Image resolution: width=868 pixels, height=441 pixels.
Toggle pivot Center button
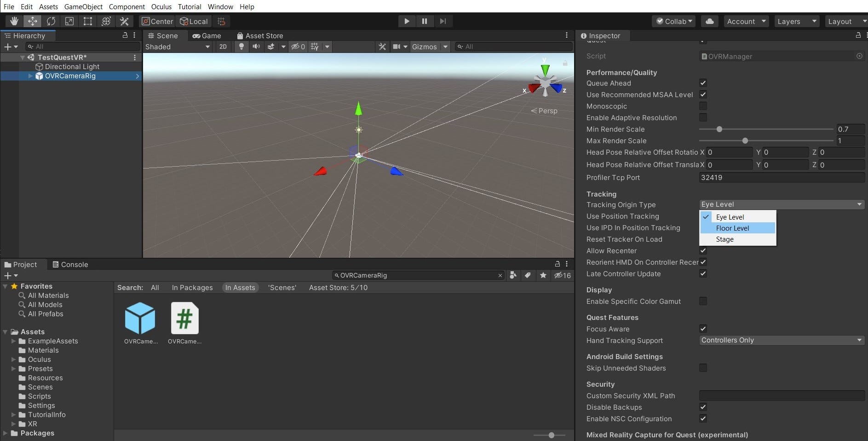tap(157, 21)
